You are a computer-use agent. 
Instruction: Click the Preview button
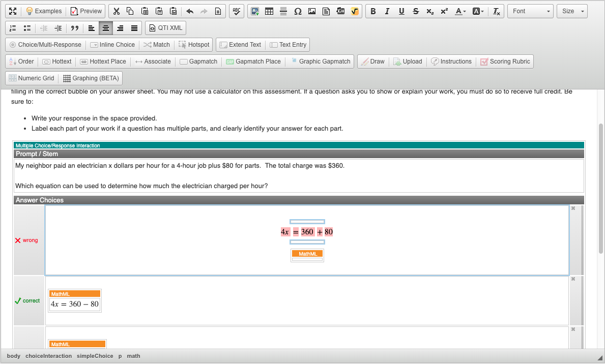pos(86,11)
